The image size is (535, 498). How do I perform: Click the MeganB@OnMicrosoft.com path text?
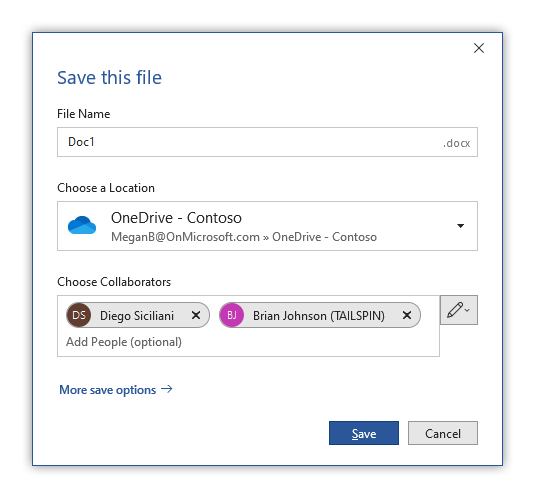pos(185,237)
